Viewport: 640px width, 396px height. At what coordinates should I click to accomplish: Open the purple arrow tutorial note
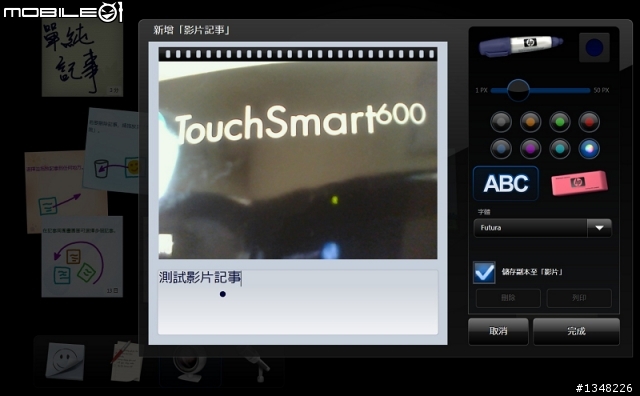click(65, 192)
